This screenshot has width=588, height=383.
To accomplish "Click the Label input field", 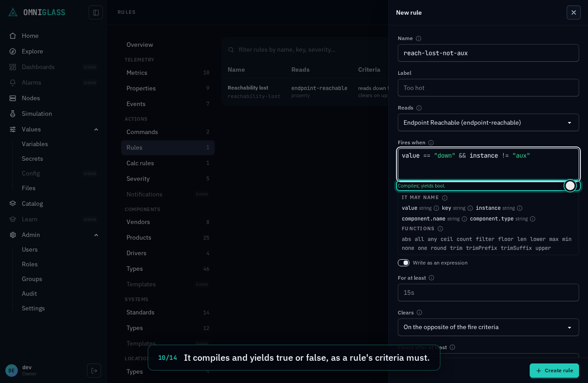I will coord(488,88).
